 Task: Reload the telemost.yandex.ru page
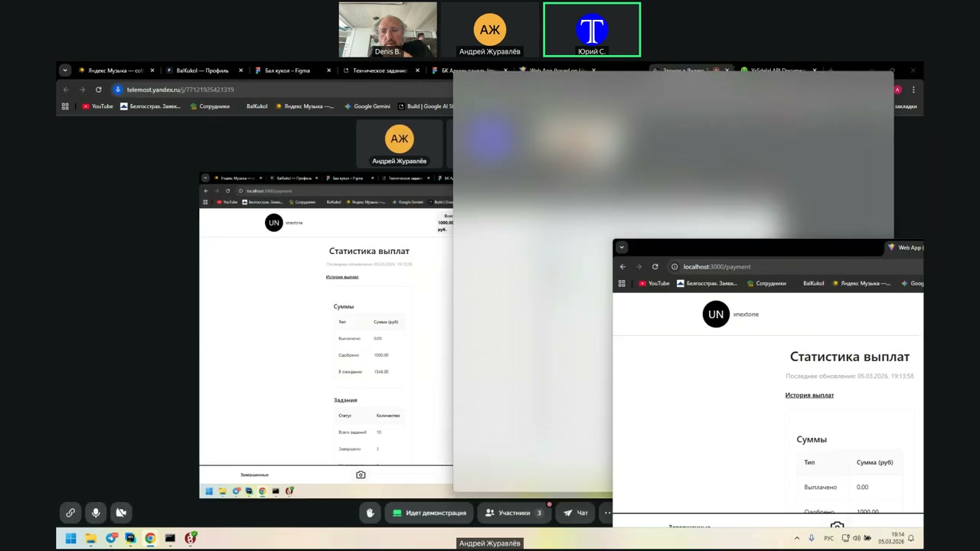click(x=98, y=90)
